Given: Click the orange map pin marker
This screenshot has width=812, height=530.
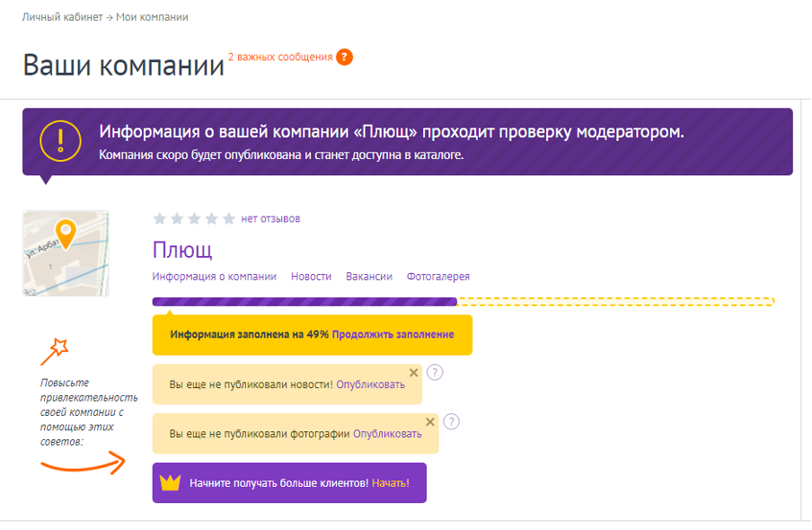Looking at the screenshot, I should pyautogui.click(x=66, y=232).
